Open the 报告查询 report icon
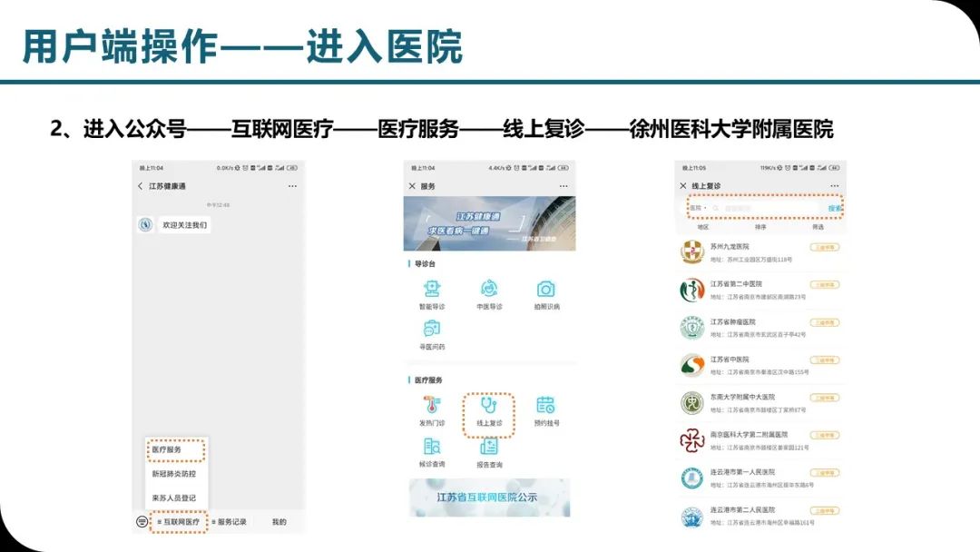980x552 pixels. [x=489, y=448]
